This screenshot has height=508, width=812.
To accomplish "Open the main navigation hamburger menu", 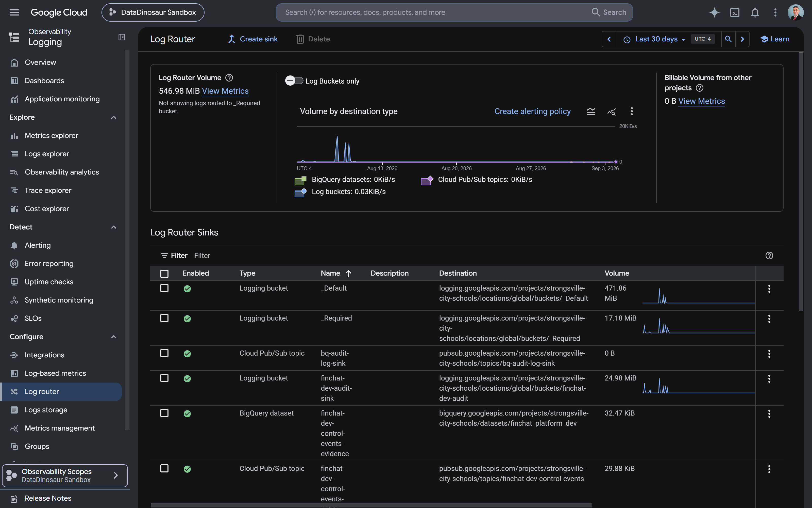I will click(x=14, y=12).
